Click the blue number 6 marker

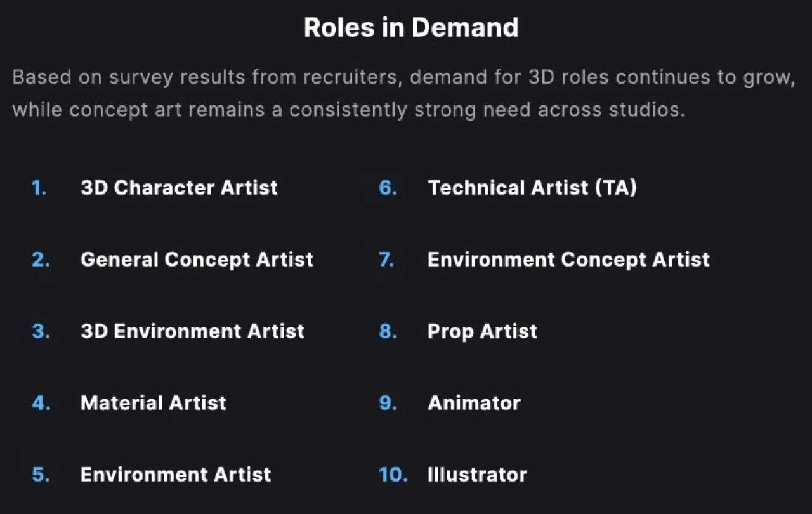(388, 188)
